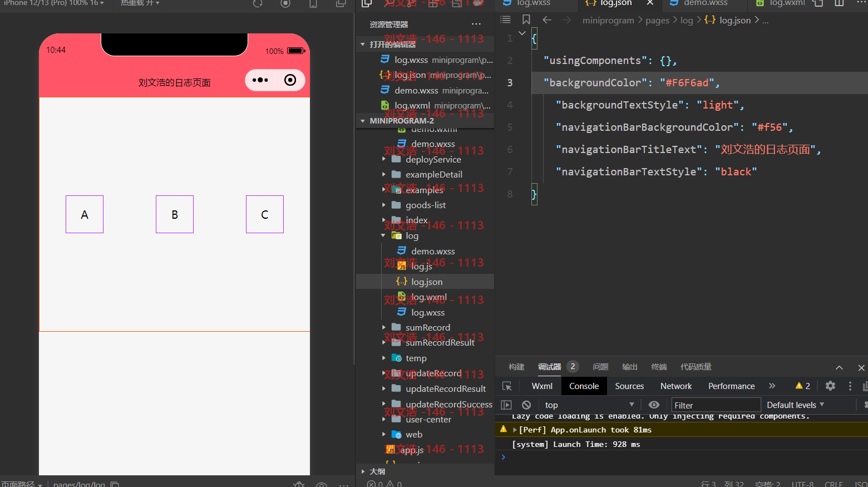This screenshot has height=487, width=868.
Task: Click the 'miniprogram' breadcrumb segment
Action: pos(608,21)
